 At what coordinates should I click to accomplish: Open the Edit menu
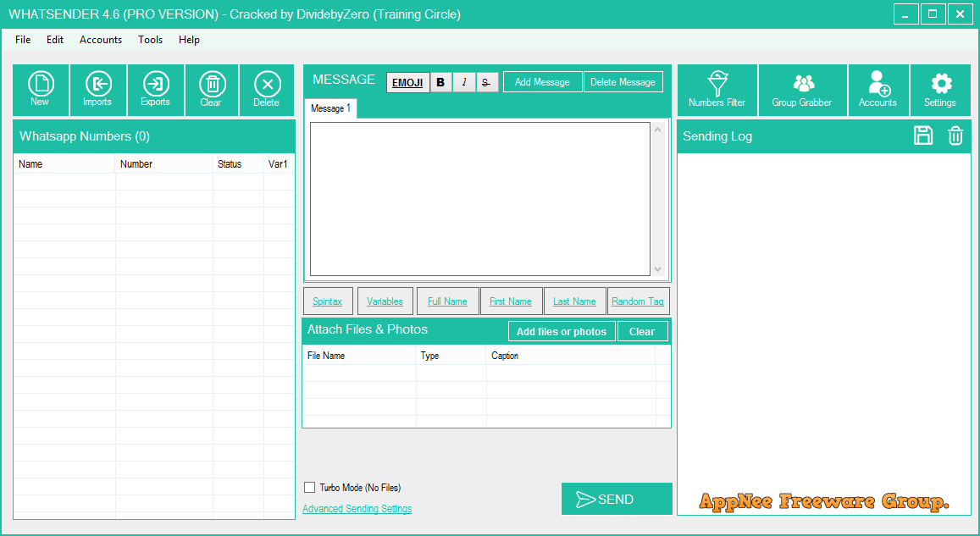(55, 39)
